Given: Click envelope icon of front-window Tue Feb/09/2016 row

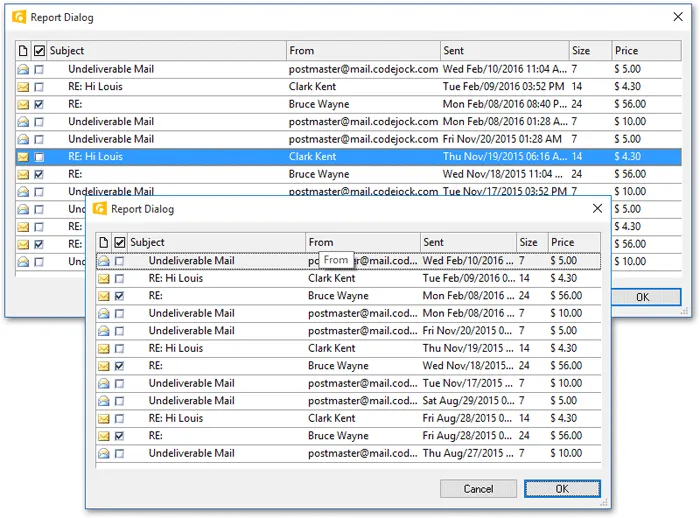Looking at the screenshot, I should tap(104, 279).
